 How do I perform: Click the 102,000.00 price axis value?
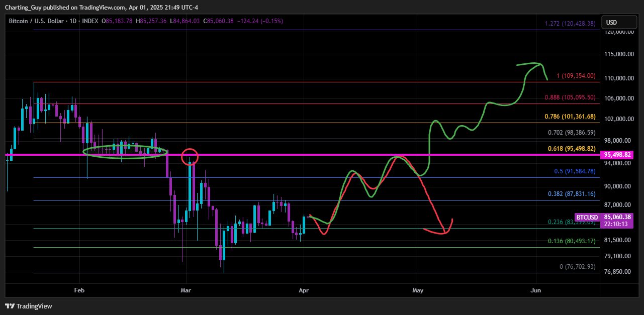point(618,119)
